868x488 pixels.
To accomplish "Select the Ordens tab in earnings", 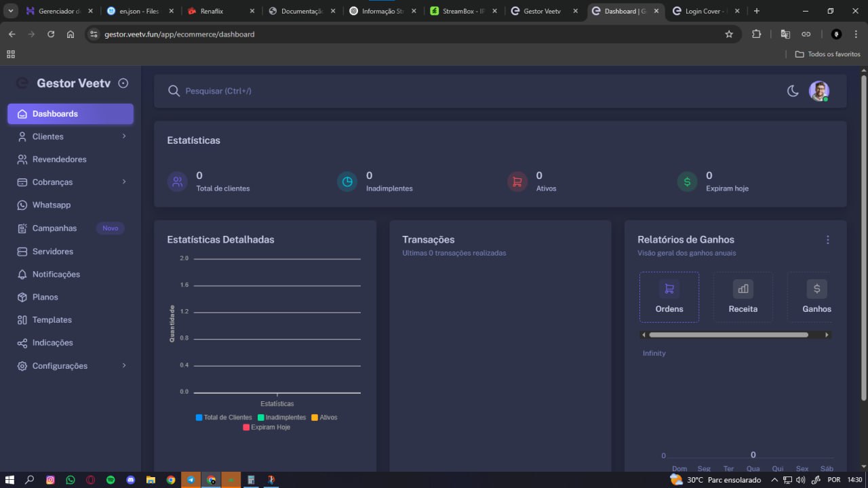I will click(669, 297).
